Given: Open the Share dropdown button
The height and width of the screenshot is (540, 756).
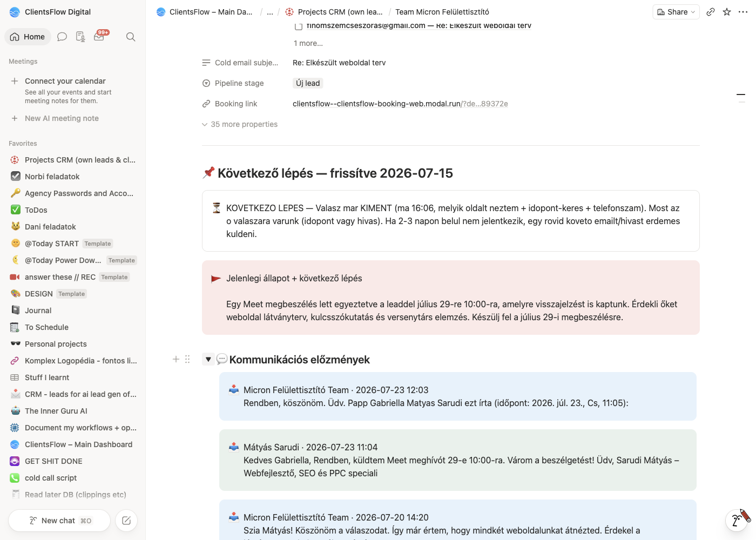Looking at the screenshot, I should (676, 12).
